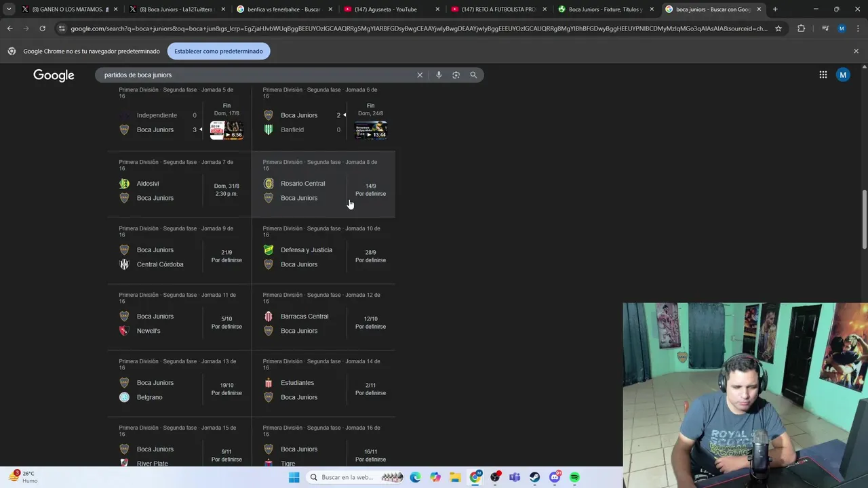The image size is (868, 488).
Task: Play the Independiente vs Boca highlight video 6:56
Action: coord(226,130)
